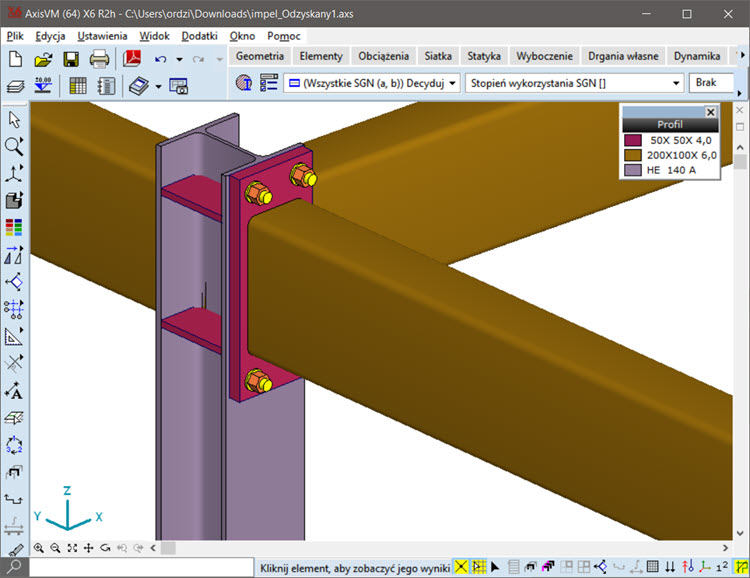Close the Profil legend panel
Viewport: 750px width, 578px height.
(711, 112)
